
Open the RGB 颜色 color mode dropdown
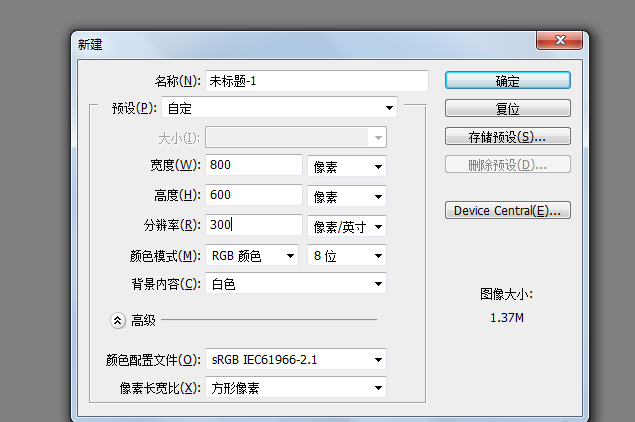(x=252, y=256)
